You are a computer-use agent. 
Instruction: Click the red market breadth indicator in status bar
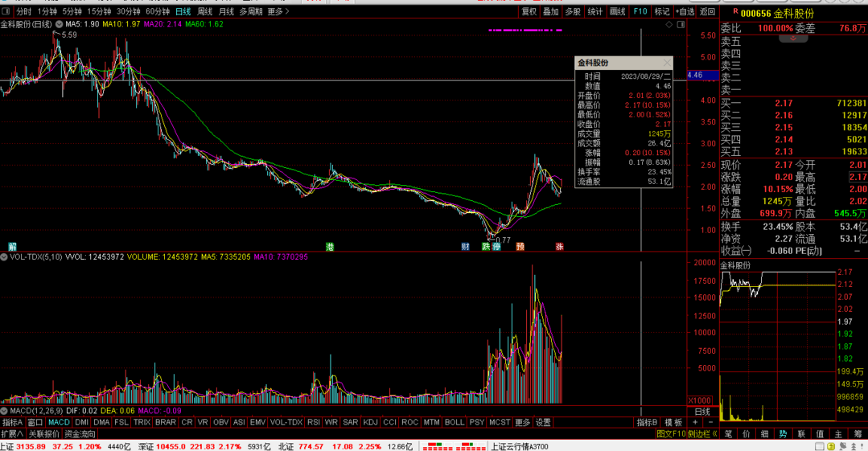click(x=455, y=446)
